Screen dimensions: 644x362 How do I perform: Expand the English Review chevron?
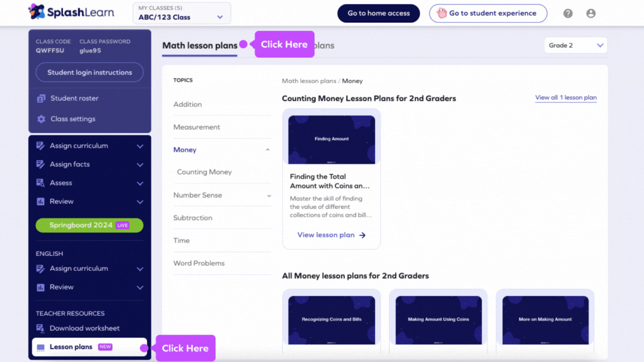pos(140,288)
